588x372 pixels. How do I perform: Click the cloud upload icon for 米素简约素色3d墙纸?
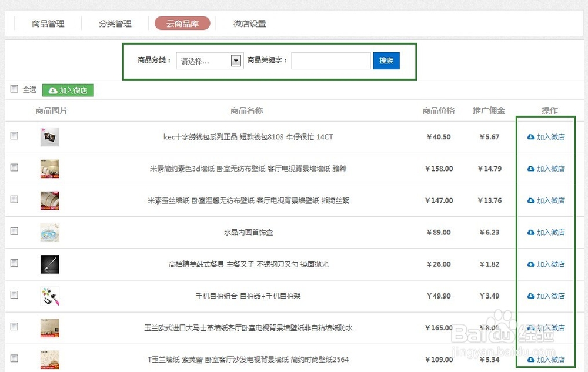[532, 169]
